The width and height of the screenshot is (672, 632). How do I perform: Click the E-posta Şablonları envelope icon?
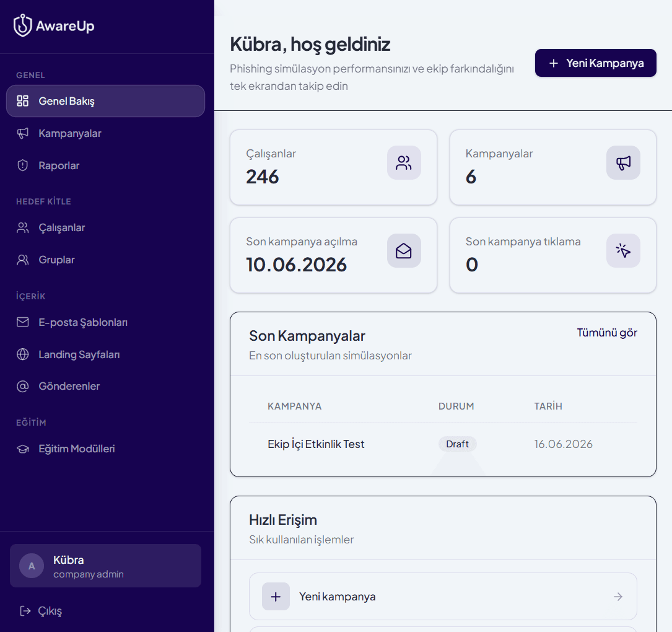pos(23,322)
